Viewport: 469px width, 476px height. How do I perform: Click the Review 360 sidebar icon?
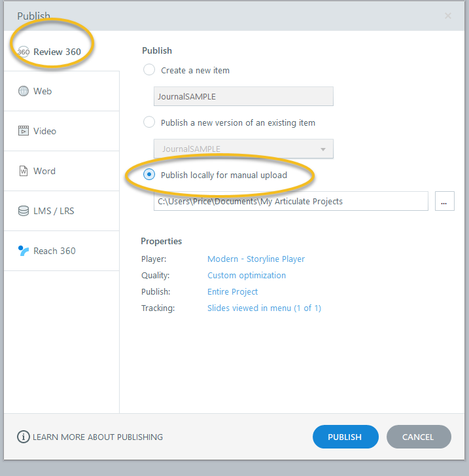click(24, 52)
